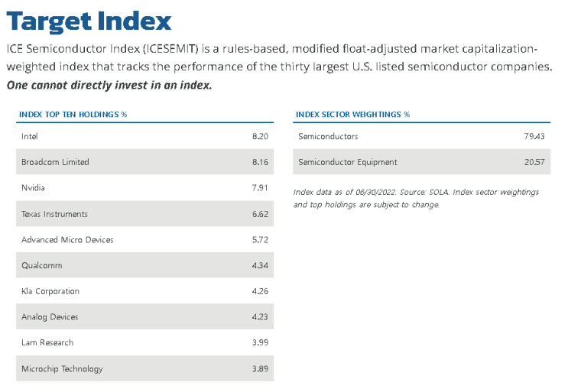Click the Lam Research row
This screenshot has height=392, width=568.
click(144, 342)
